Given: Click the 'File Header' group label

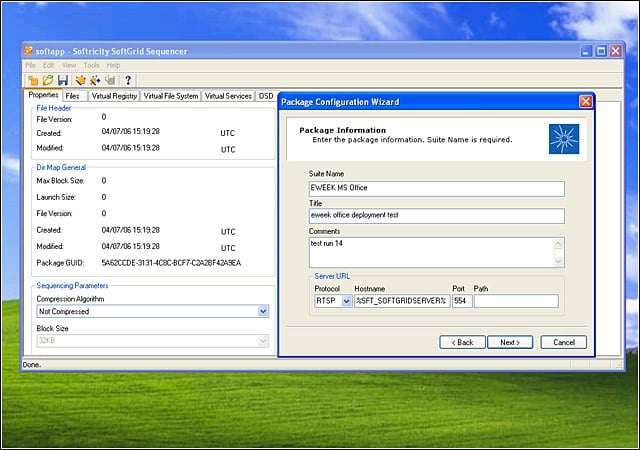Looking at the screenshot, I should [54, 108].
